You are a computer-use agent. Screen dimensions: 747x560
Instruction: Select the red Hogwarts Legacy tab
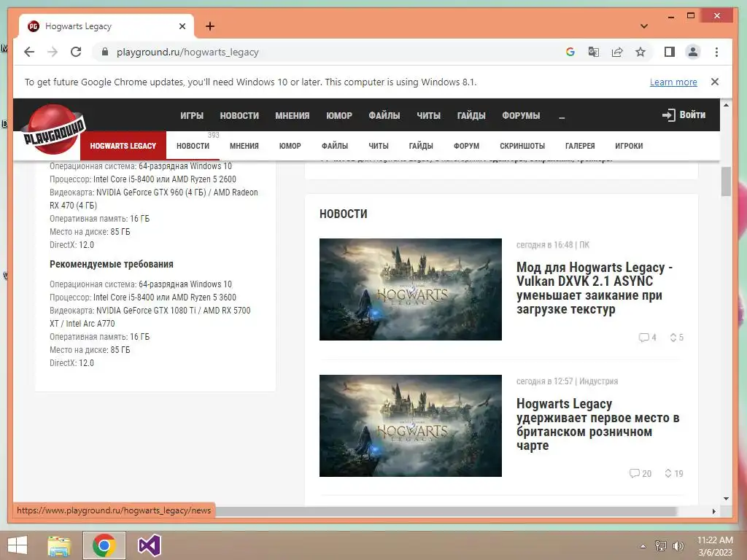(x=123, y=146)
